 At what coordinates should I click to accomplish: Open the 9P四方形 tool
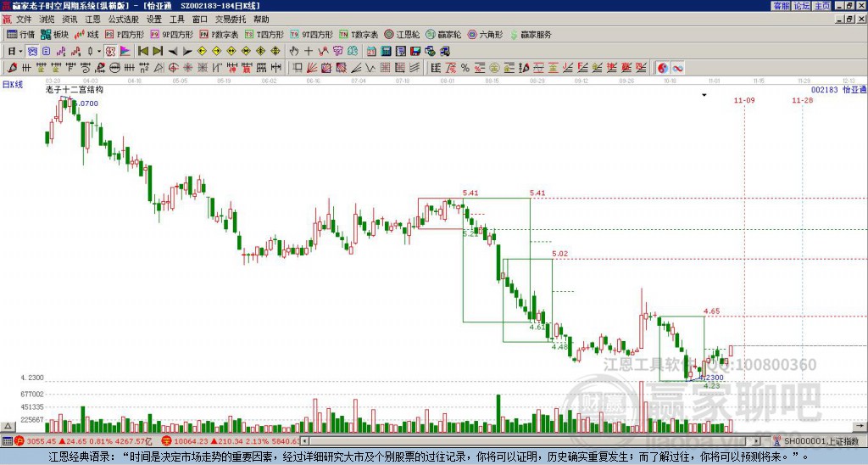pyautogui.click(x=171, y=34)
